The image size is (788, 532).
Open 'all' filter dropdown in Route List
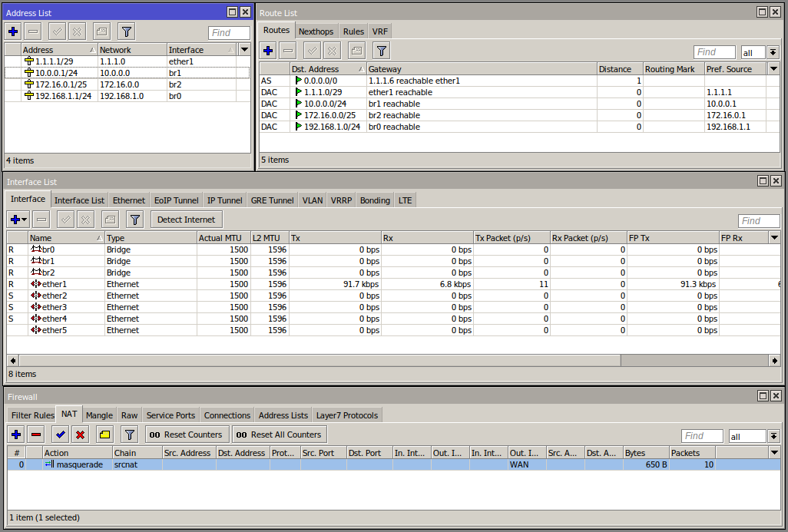point(773,51)
